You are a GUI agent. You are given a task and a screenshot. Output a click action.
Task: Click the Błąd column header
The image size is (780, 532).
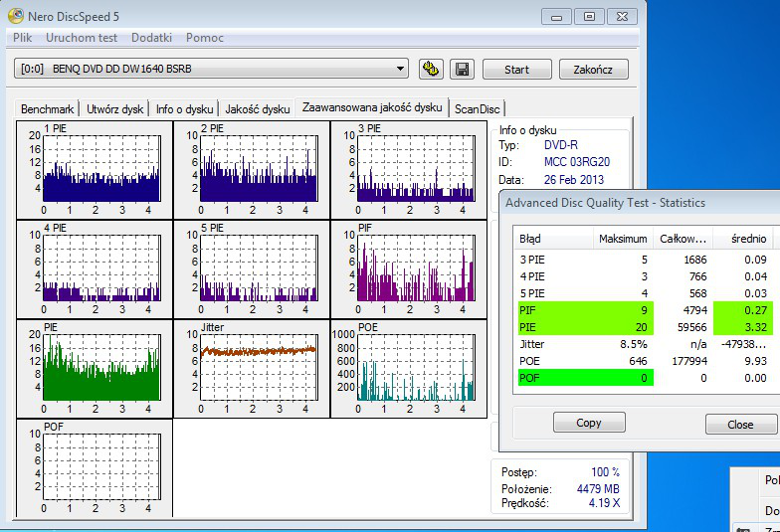(x=553, y=239)
